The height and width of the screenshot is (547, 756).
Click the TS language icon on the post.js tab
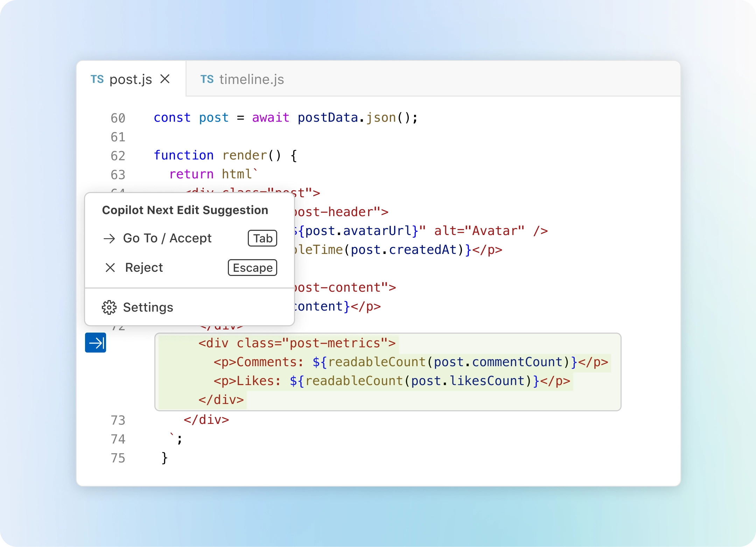click(97, 79)
